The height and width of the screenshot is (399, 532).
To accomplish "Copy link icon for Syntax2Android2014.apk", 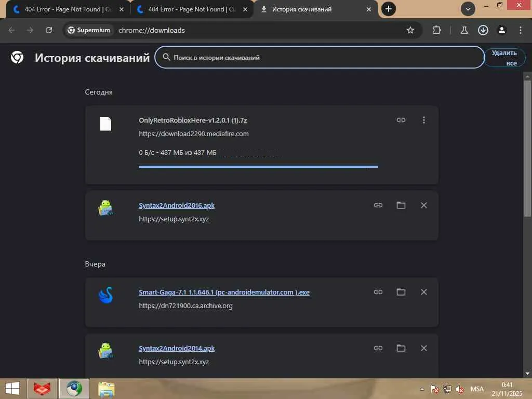I will pos(378,349).
